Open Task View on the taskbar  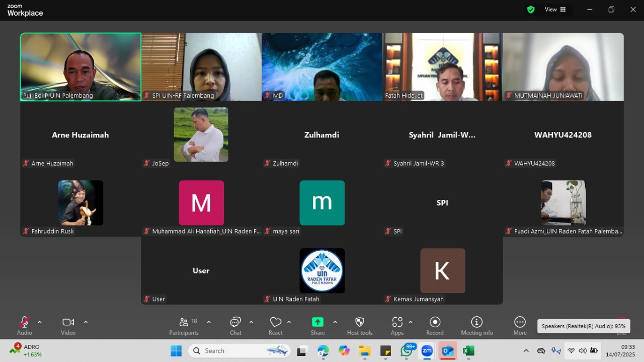point(302,351)
